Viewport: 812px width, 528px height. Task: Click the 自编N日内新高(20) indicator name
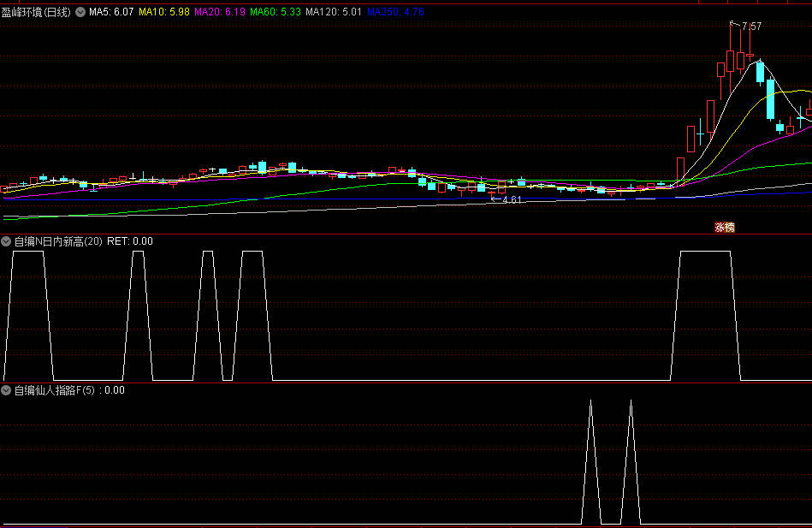click(x=58, y=241)
